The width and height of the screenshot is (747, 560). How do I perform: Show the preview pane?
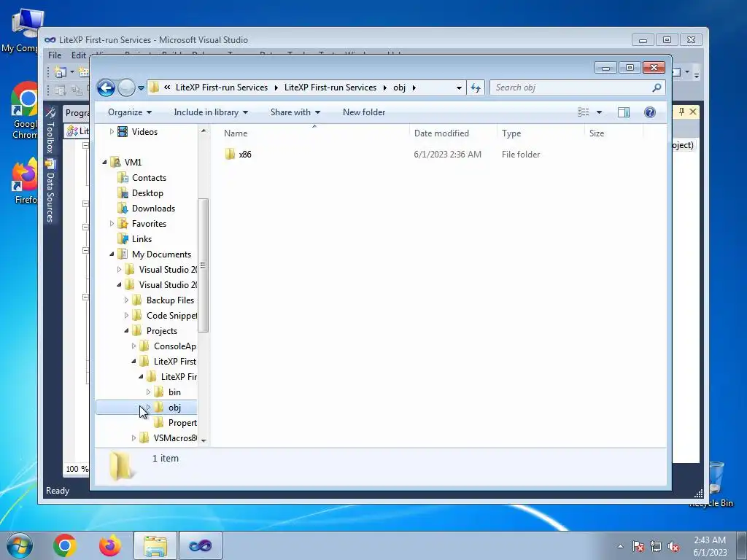point(623,112)
